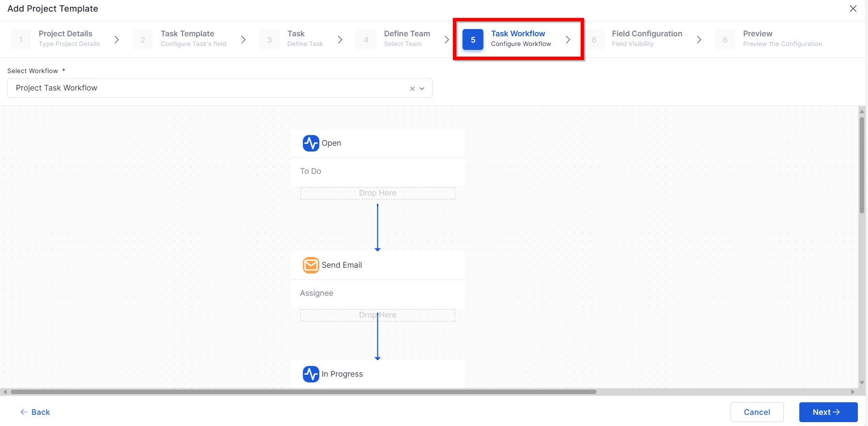The height and width of the screenshot is (426, 868).
Task: Click the In Progress status icon
Action: [311, 374]
